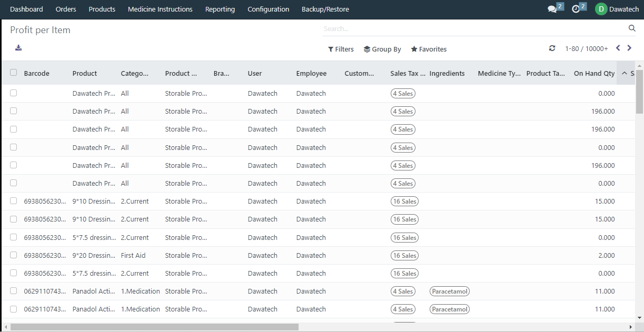Download the list with export icon

pos(18,48)
